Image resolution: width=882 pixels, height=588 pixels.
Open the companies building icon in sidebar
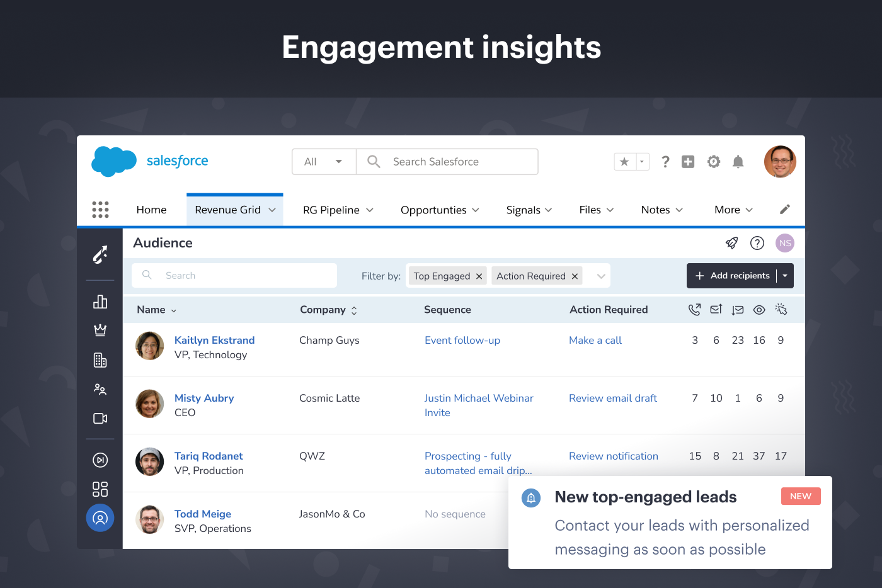100,360
